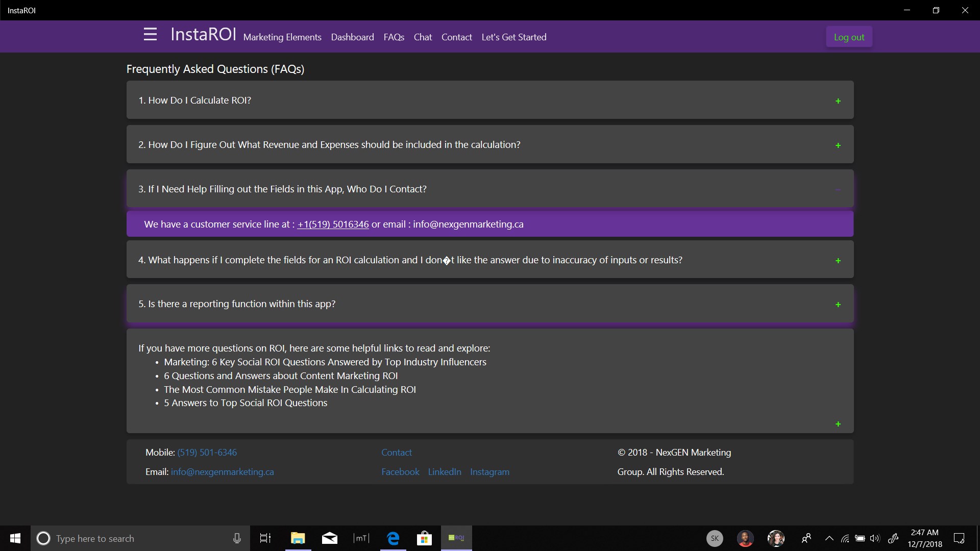Collapse the Who Do I Contact question
Viewport: 980px width, 551px height.
click(489, 189)
